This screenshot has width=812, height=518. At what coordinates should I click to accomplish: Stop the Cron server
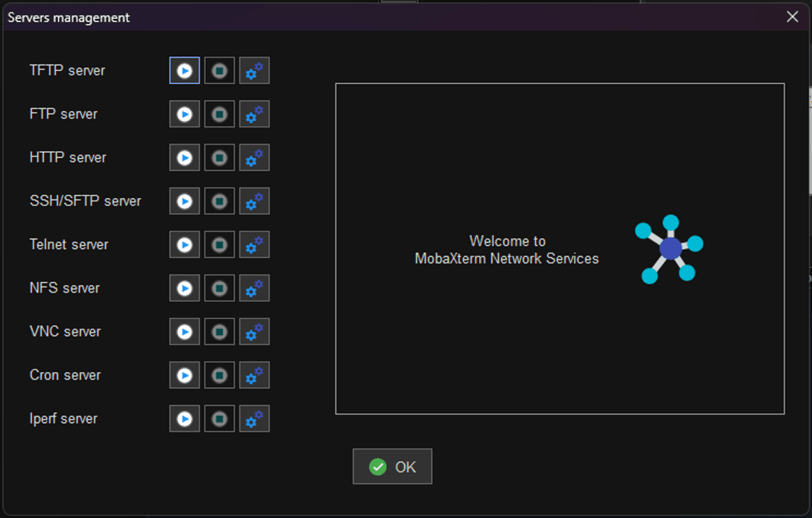pos(219,375)
